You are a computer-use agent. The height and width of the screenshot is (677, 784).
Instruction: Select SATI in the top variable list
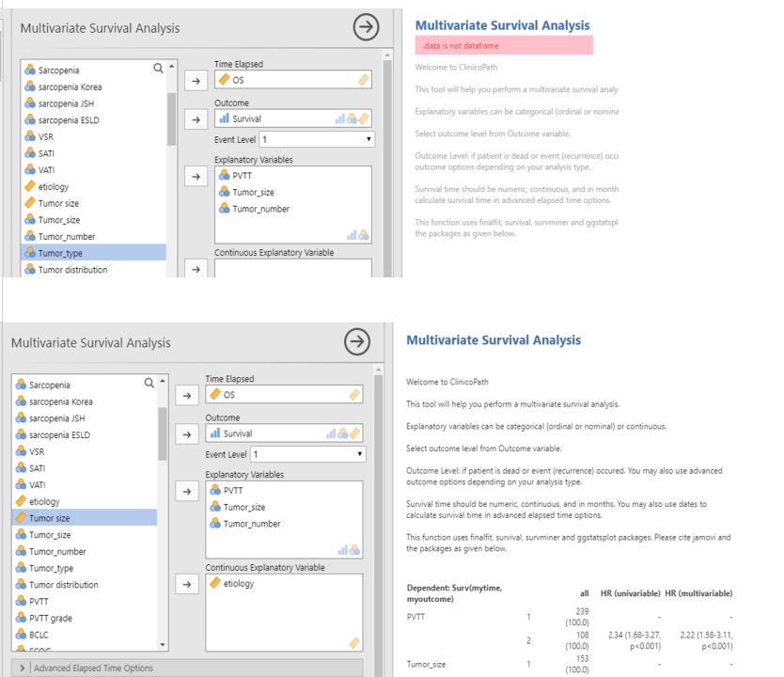coord(93,153)
